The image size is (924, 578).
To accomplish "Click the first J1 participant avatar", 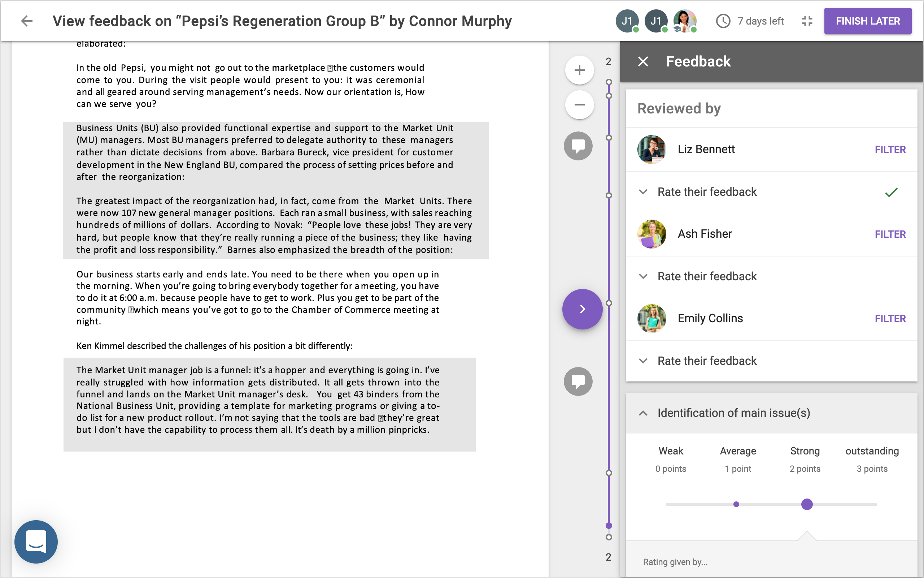I will tap(627, 21).
